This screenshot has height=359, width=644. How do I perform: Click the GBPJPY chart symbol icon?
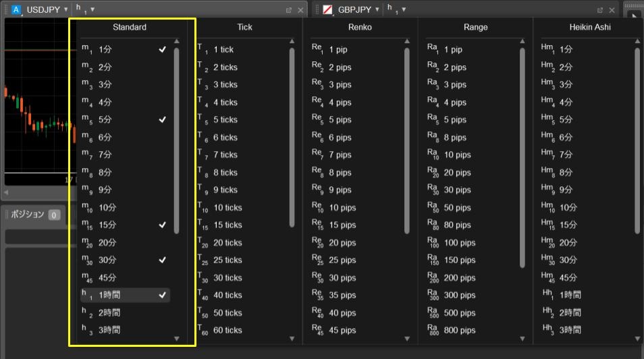click(x=328, y=9)
